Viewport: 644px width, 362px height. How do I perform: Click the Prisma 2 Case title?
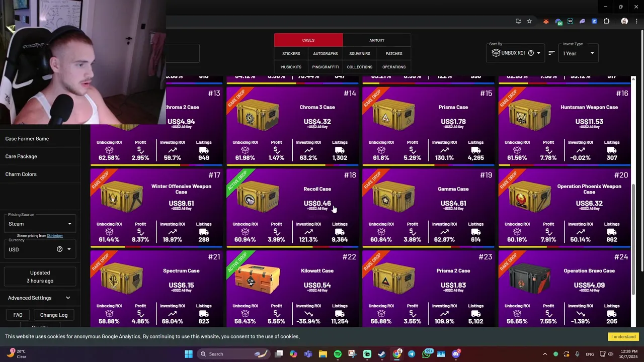point(453,271)
